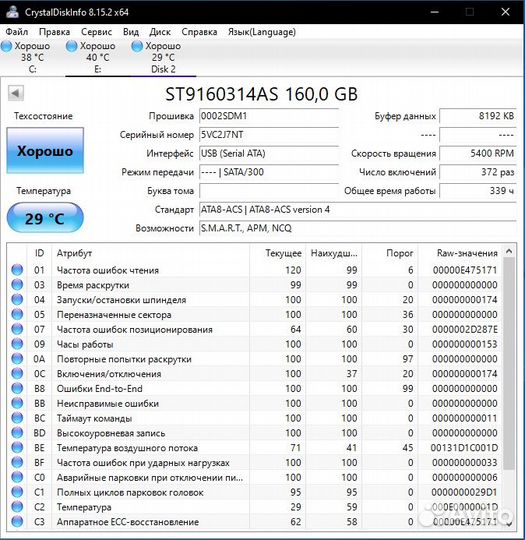This screenshot has height=540, width=525.
Task: Click the attribute list scroll-up arrow
Action: [509, 251]
